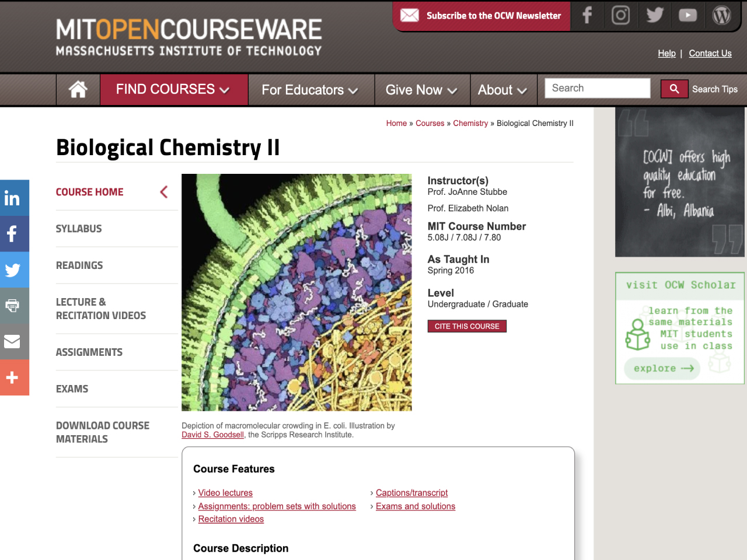Click the Course Description heading
This screenshot has width=747, height=560.
pos(241,548)
